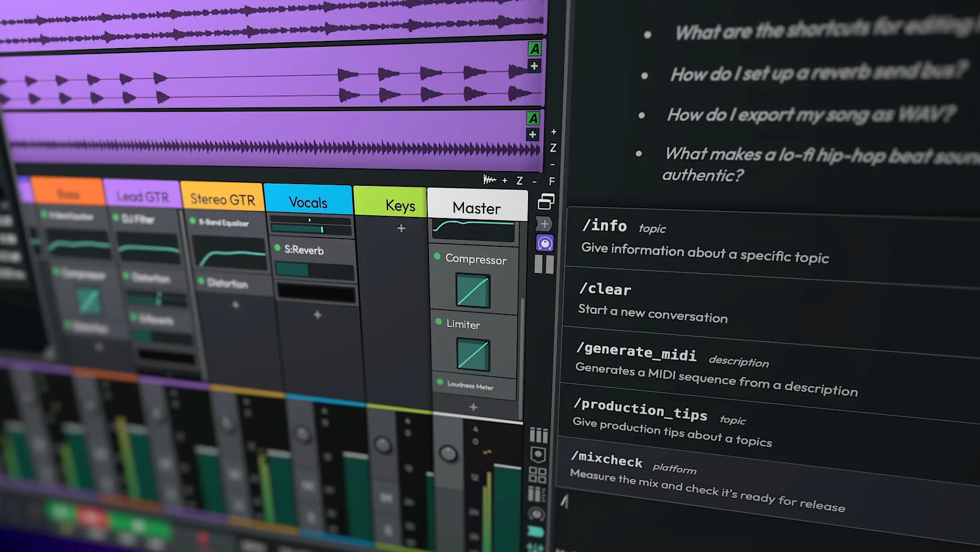
Task: Add a plugin below Vocals S:Reverb
Action: (317, 315)
